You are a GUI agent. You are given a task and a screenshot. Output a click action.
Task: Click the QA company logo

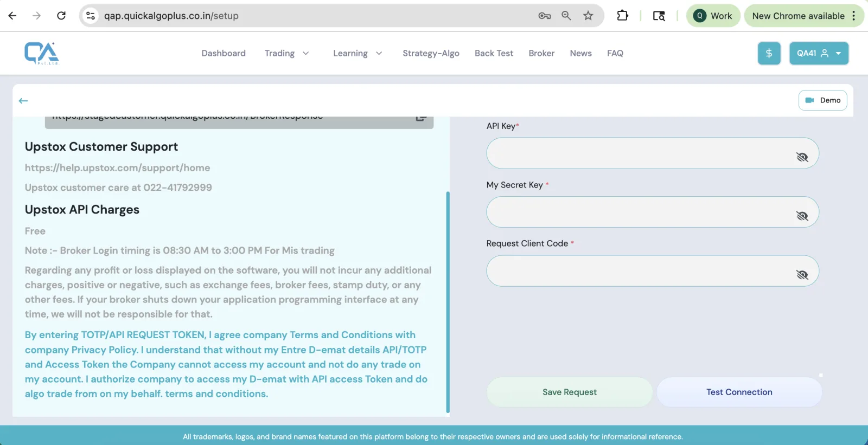(42, 53)
